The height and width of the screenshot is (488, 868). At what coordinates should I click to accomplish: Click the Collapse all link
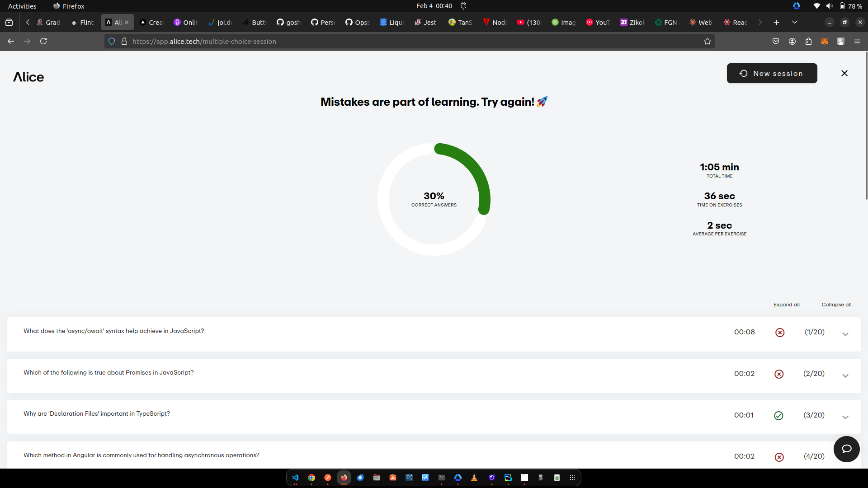836,305
